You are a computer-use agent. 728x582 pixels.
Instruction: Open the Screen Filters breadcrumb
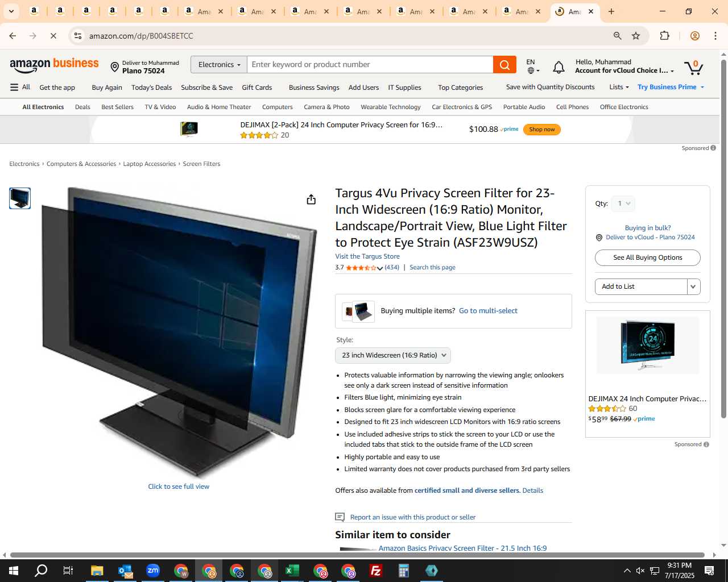(x=201, y=164)
